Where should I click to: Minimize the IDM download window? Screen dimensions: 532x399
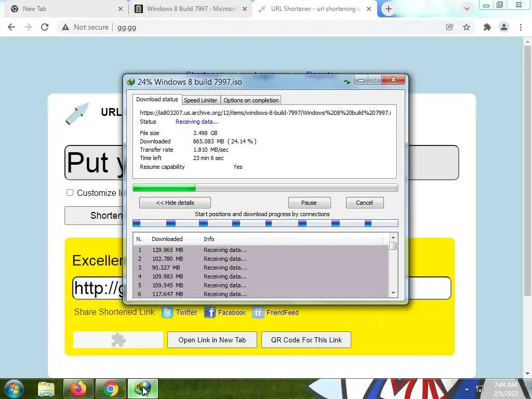[361, 80]
